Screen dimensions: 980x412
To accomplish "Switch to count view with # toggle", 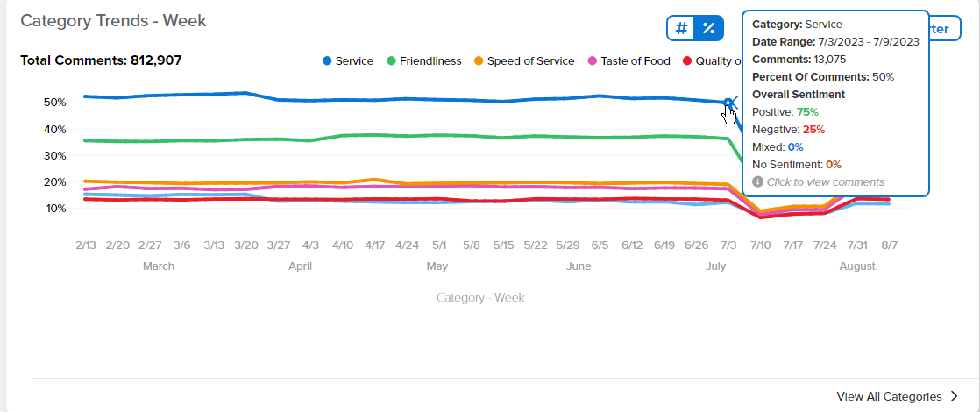I will (x=682, y=28).
